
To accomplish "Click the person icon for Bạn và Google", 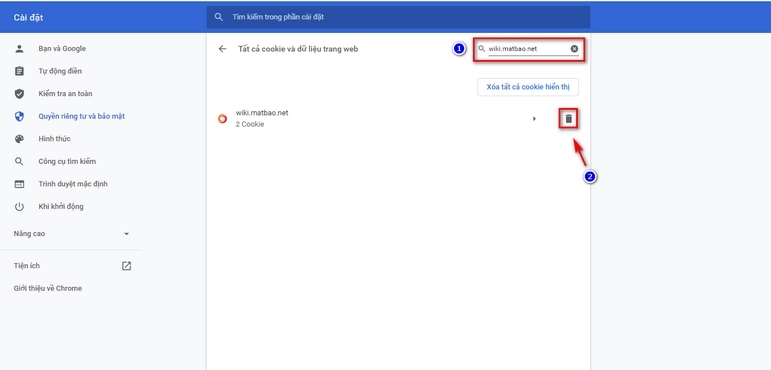I will (x=19, y=49).
